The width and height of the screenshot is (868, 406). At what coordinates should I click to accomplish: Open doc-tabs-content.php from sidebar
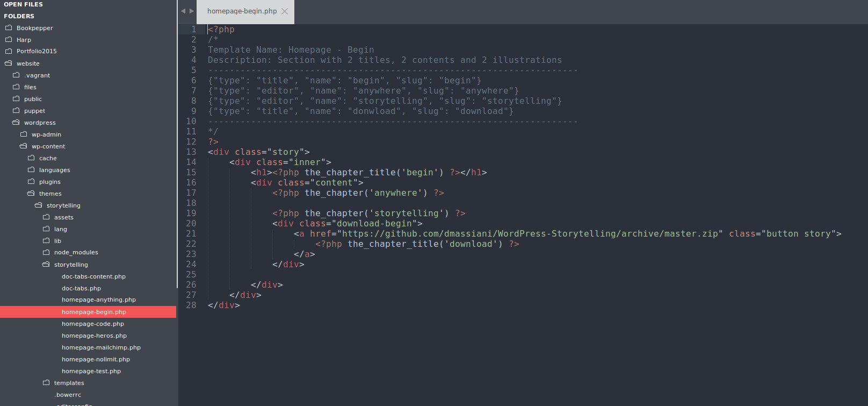(93, 276)
